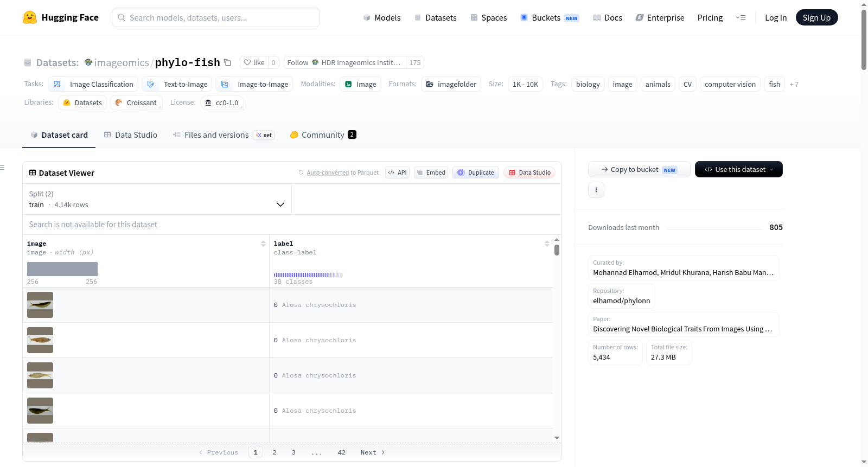This screenshot has width=868, height=467.
Task: Open the Spaces navigation link
Action: (x=488, y=17)
